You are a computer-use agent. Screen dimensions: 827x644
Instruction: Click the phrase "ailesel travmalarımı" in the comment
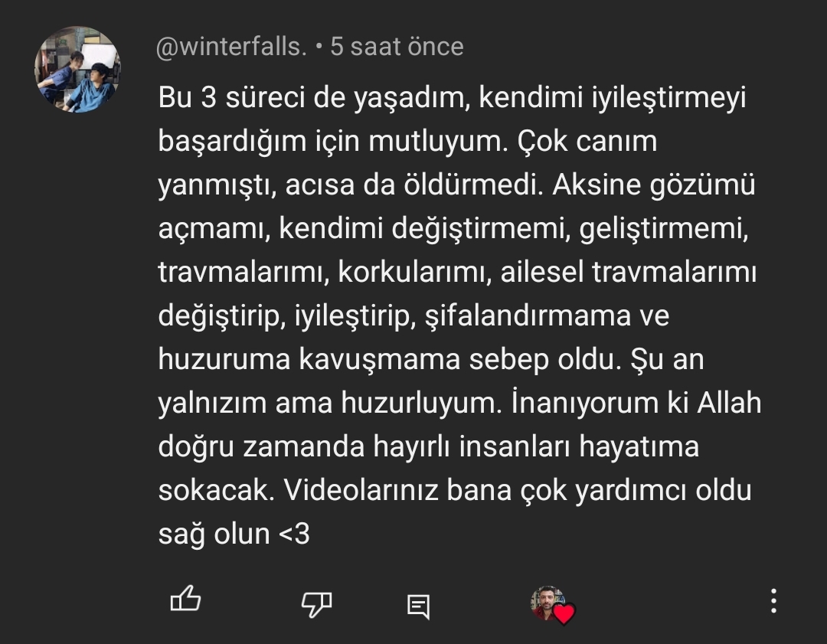pos(628,272)
